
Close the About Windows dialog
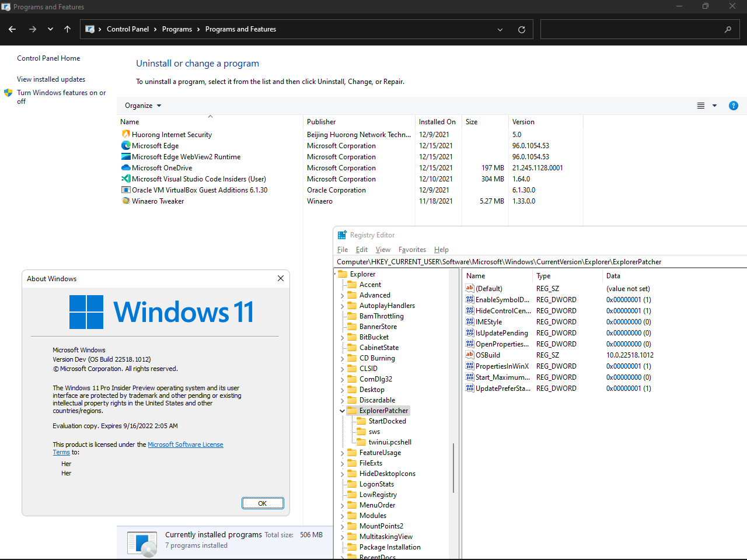[x=281, y=279]
